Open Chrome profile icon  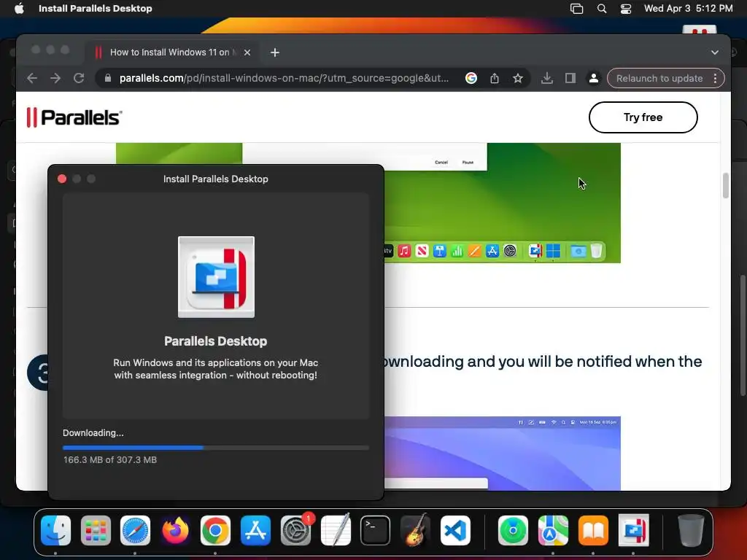(594, 78)
